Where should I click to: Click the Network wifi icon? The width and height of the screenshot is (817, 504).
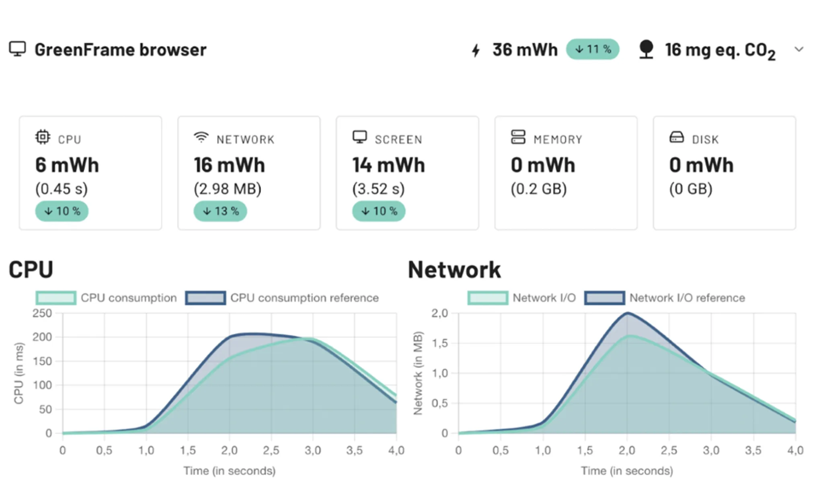[x=201, y=137]
